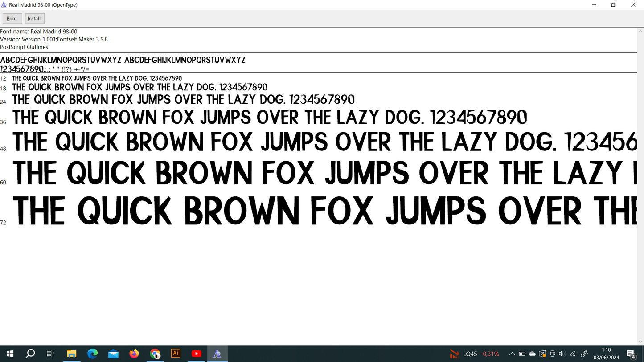Image resolution: width=644 pixels, height=362 pixels.
Task: Expand the hidden system tray icons
Action: [512, 354]
